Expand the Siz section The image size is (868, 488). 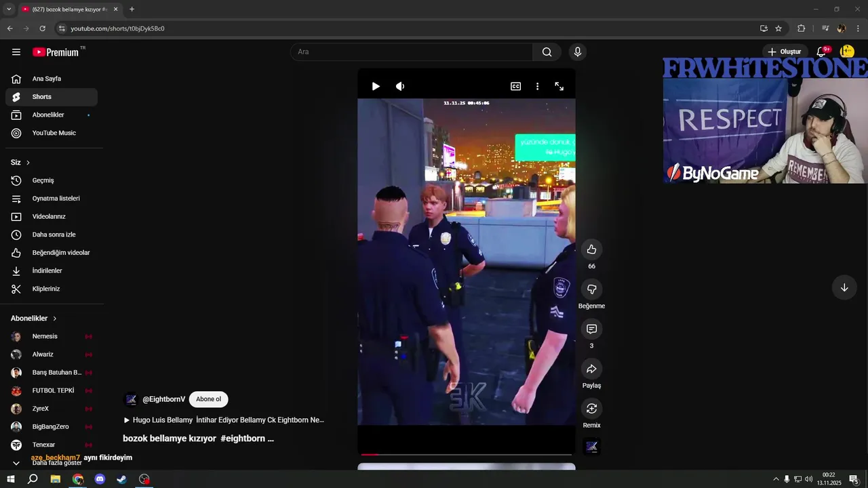pos(20,163)
